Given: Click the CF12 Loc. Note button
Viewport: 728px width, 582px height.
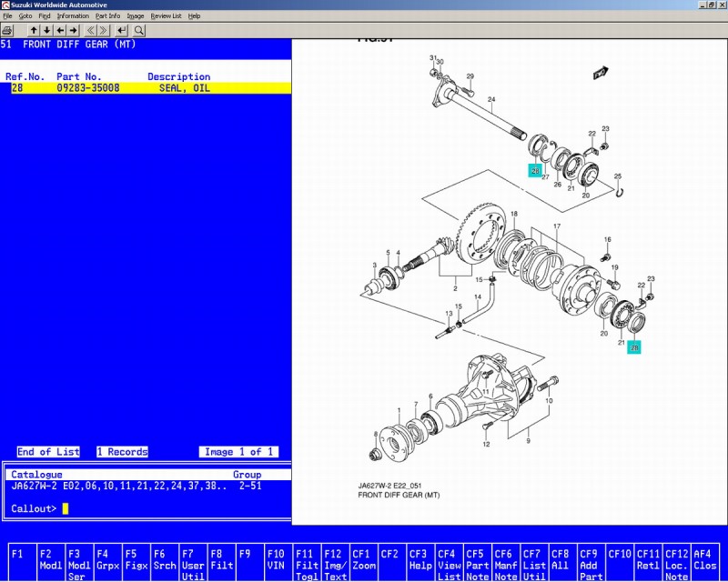Looking at the screenshot, I should point(676,562).
